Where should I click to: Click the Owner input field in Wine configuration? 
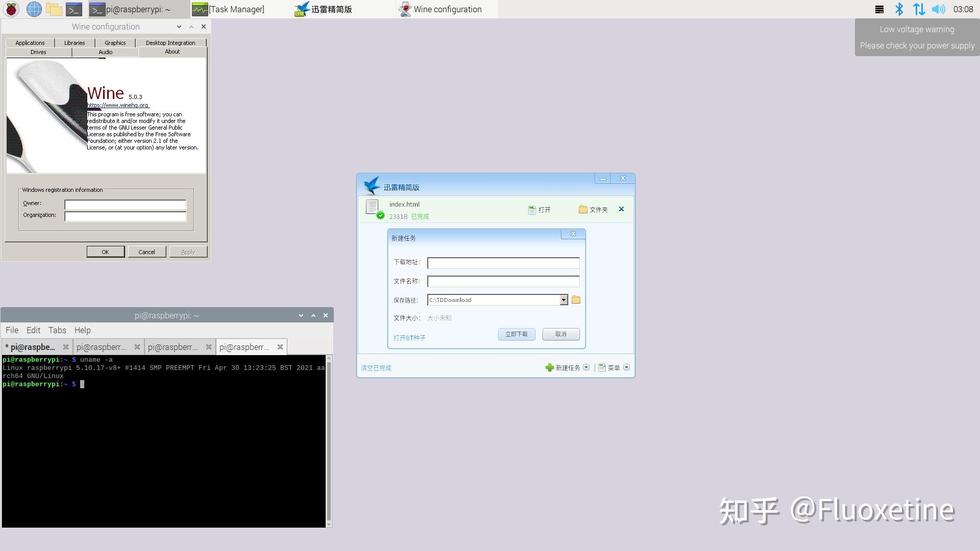coord(125,204)
